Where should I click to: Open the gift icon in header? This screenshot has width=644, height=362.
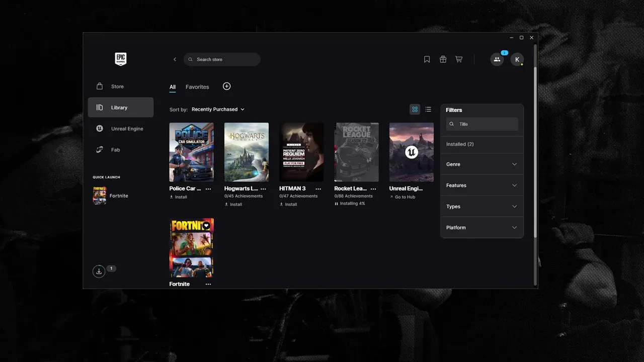[x=443, y=59]
